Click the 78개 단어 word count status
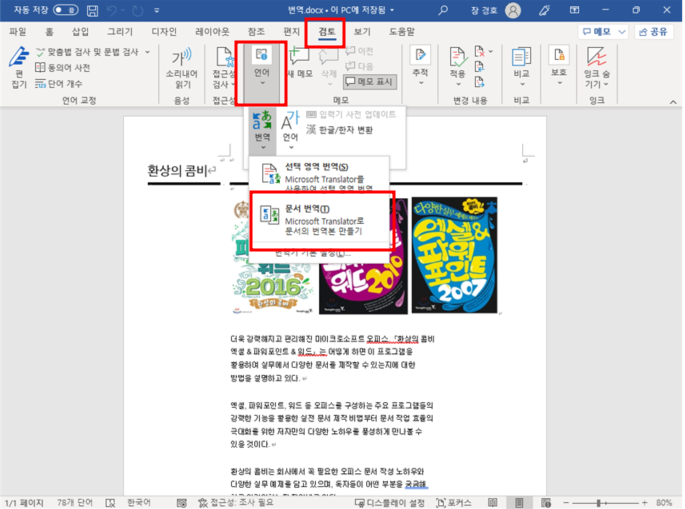 pyautogui.click(x=75, y=502)
